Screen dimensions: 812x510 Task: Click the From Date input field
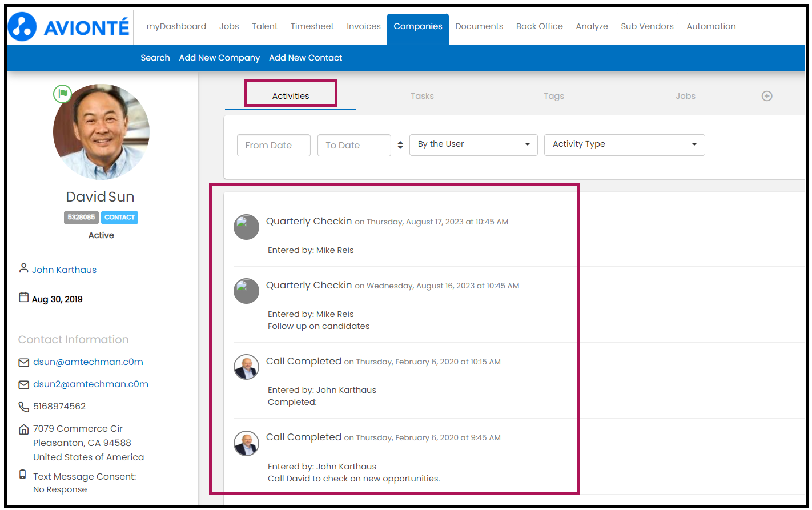coord(274,146)
